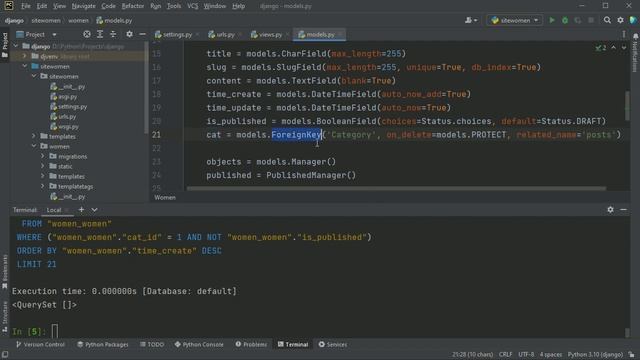Click Women breadcrumb below editor
640x360 pixels.
[x=165, y=198]
